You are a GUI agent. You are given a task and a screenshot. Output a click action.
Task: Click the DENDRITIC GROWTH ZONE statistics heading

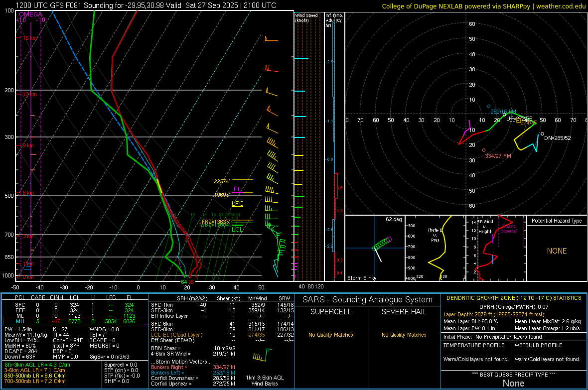pos(514,298)
